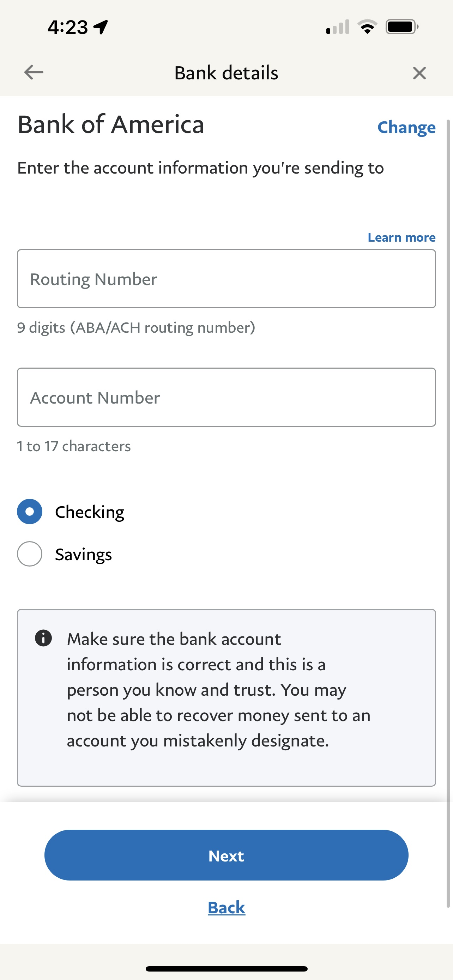Tap the Back link at bottom
Viewport: 453px width, 980px height.
(226, 907)
